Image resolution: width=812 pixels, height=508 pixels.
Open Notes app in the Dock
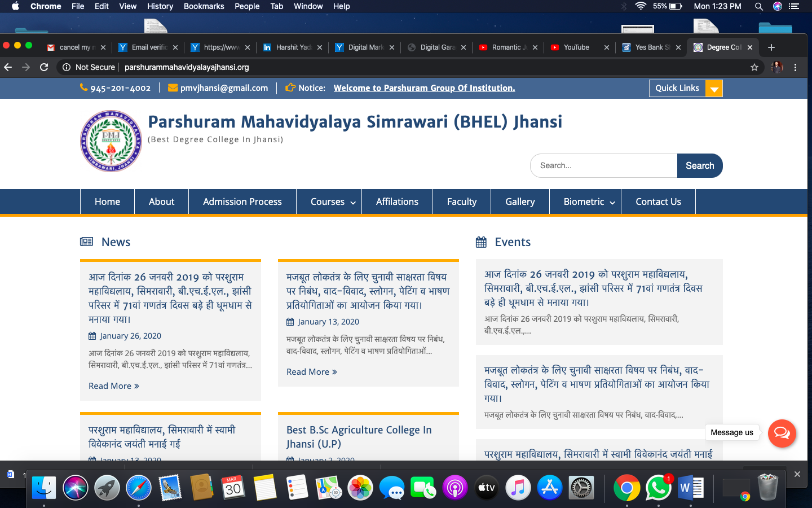[265, 488]
